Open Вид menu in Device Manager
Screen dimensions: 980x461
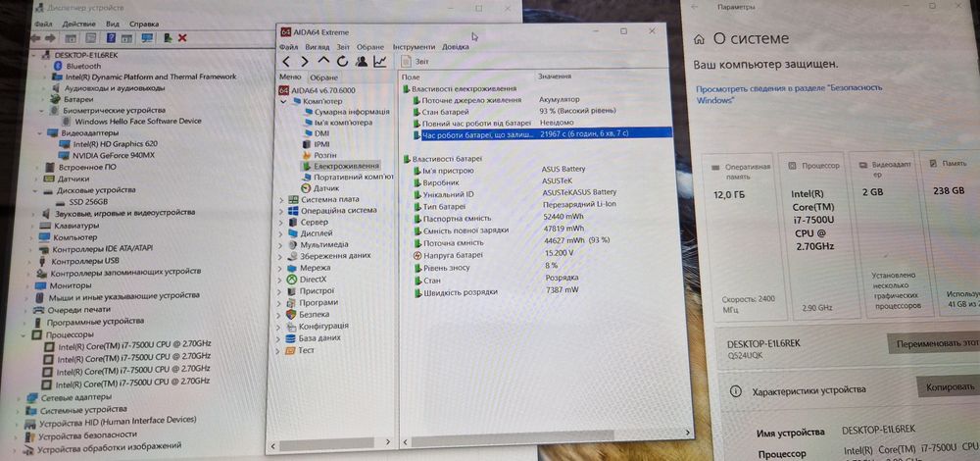(113, 24)
